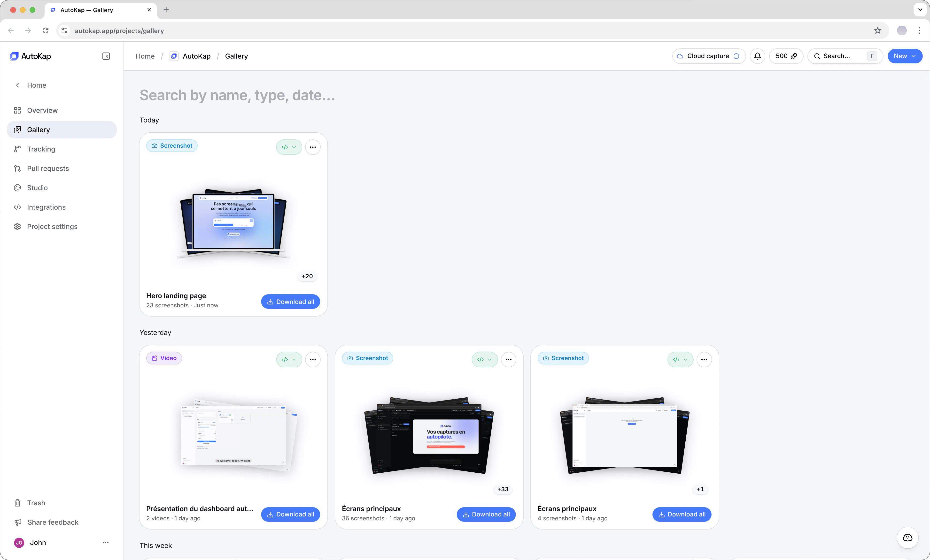
Task: Click the gallery search by name field
Action: (237, 95)
